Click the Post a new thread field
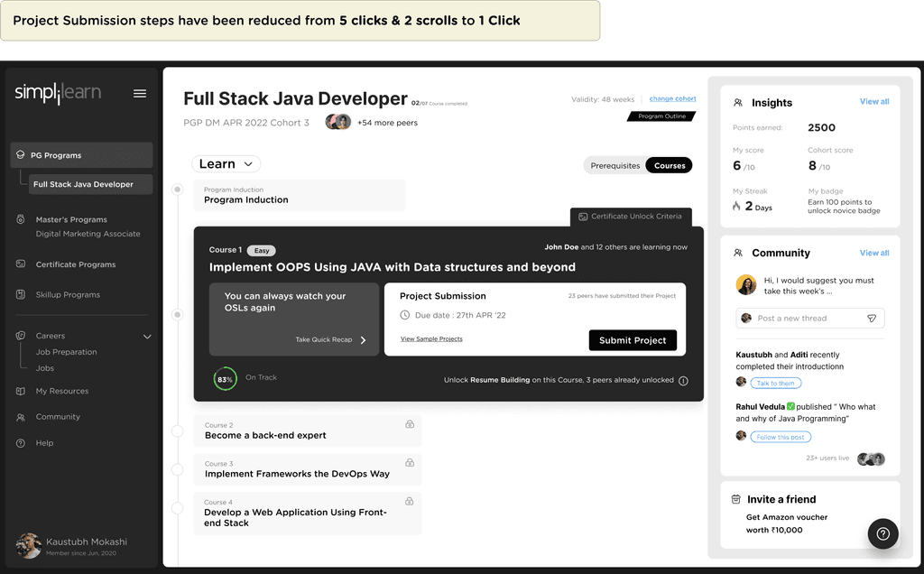The width and height of the screenshot is (924, 574). coord(809,319)
